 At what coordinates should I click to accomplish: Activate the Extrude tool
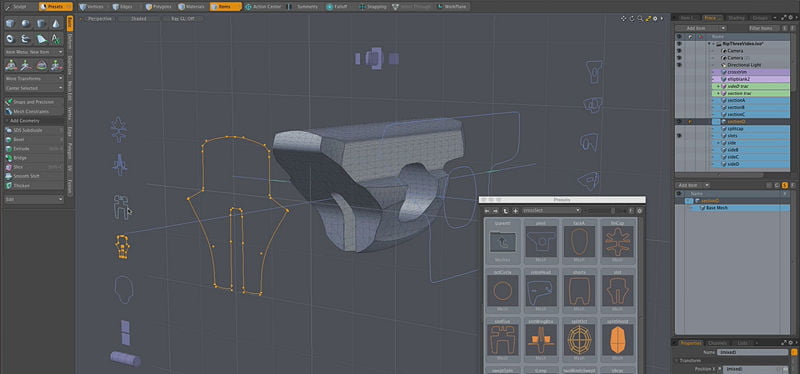tap(34, 148)
